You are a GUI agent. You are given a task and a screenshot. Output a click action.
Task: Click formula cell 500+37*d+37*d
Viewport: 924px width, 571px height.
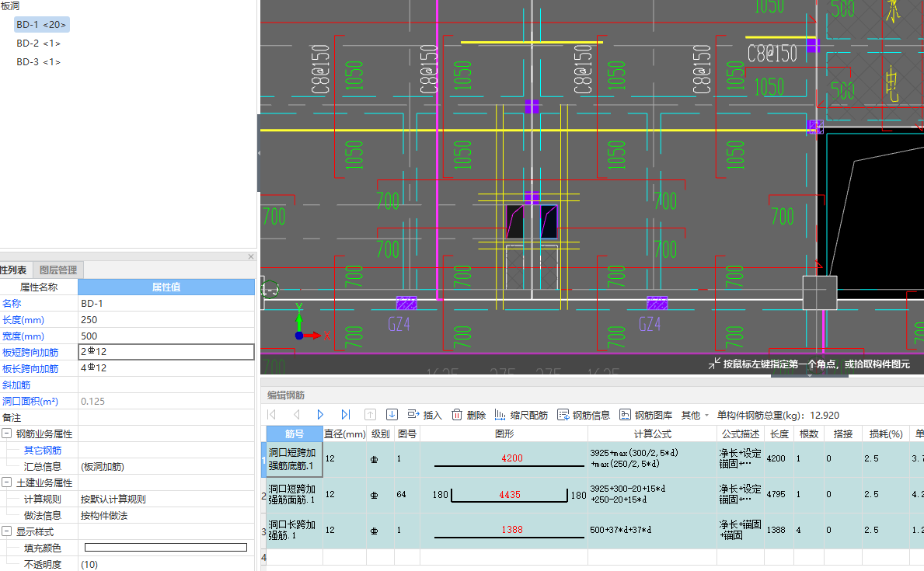coord(652,530)
